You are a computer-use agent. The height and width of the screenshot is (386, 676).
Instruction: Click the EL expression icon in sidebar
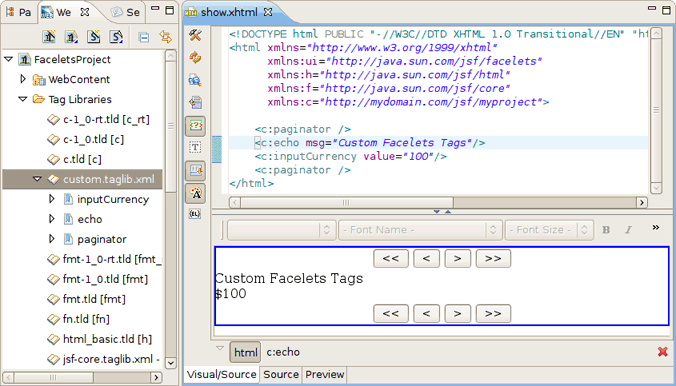click(x=195, y=214)
